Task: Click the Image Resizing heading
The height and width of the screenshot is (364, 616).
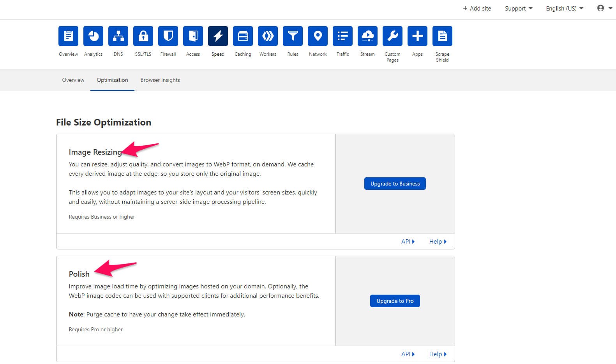Action: pyautogui.click(x=95, y=152)
